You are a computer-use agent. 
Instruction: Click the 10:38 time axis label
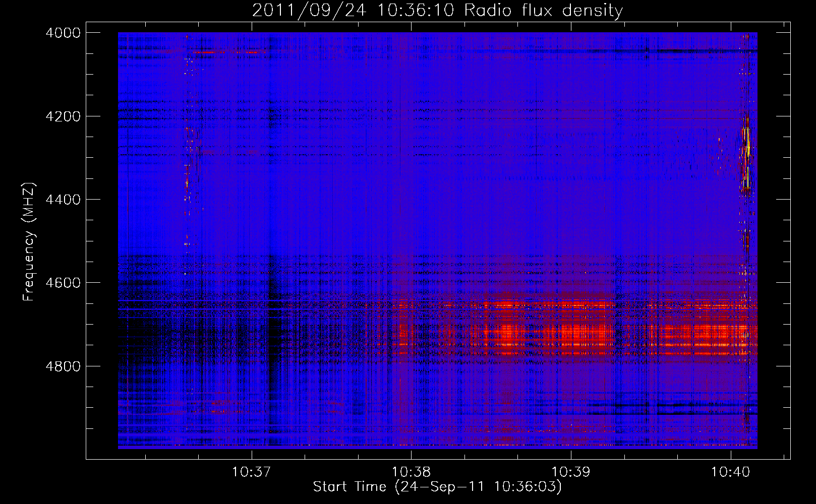411,472
